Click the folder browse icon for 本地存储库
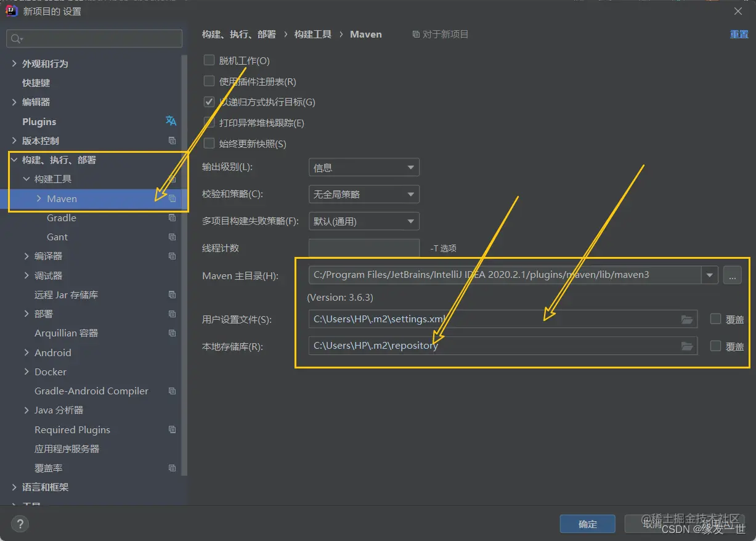 [x=687, y=346]
